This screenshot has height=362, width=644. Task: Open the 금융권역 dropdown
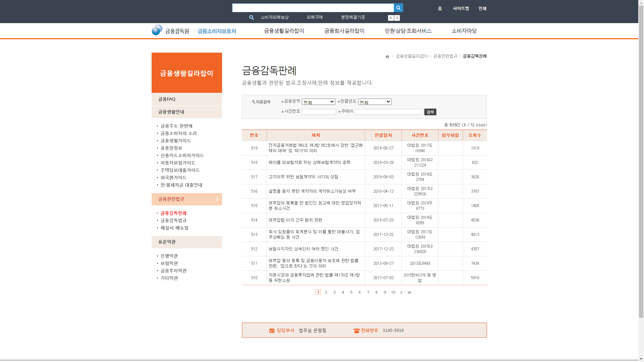click(318, 102)
